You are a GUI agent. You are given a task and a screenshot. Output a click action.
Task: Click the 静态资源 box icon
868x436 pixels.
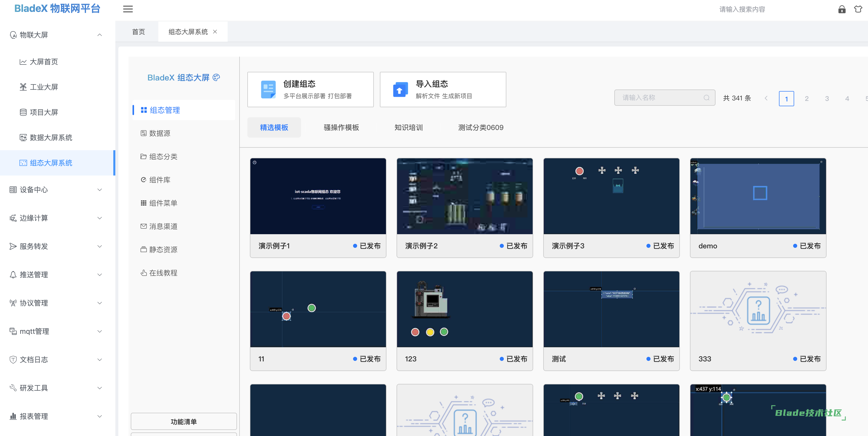pos(144,249)
